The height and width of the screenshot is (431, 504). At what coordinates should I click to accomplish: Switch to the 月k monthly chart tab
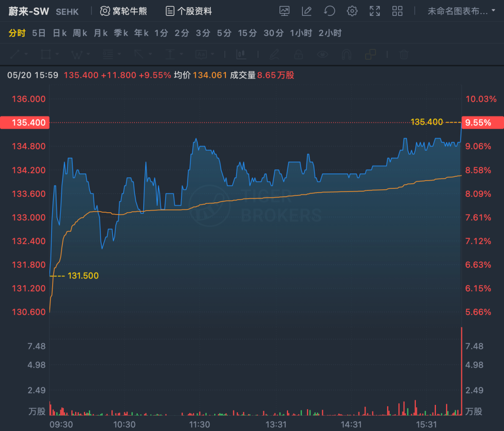(100, 33)
